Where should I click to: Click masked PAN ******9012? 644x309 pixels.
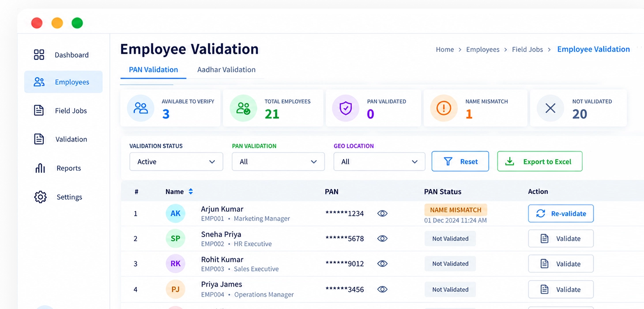tap(344, 264)
